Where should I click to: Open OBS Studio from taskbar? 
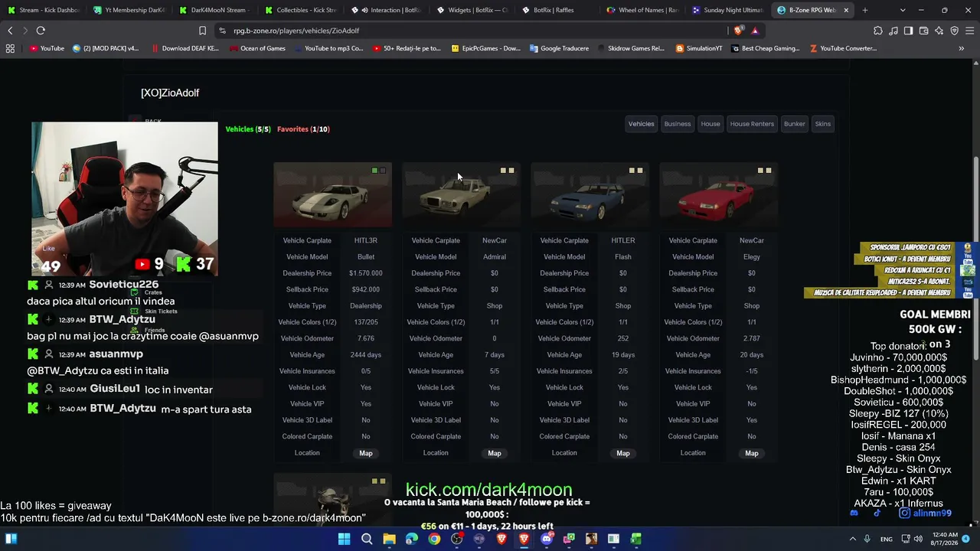(x=457, y=539)
